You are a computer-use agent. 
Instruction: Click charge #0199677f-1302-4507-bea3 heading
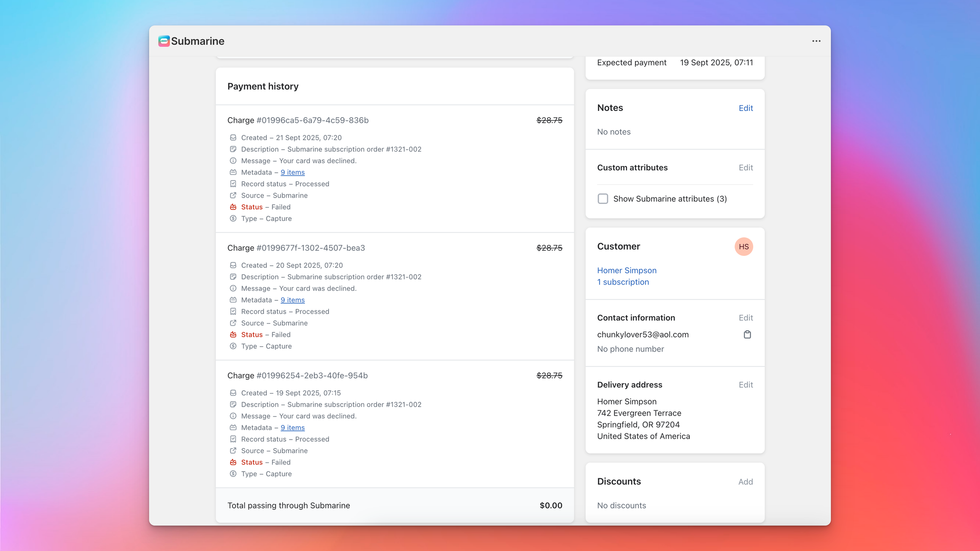point(296,248)
